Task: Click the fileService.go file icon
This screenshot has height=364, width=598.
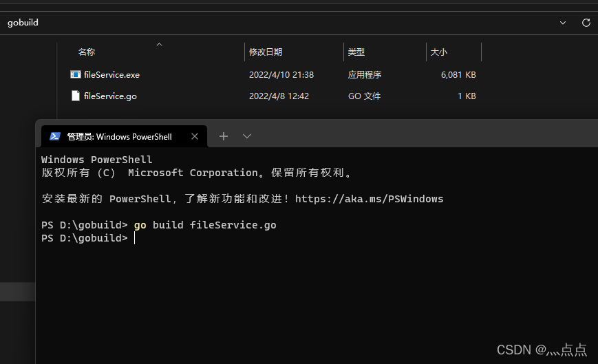Action: point(76,96)
